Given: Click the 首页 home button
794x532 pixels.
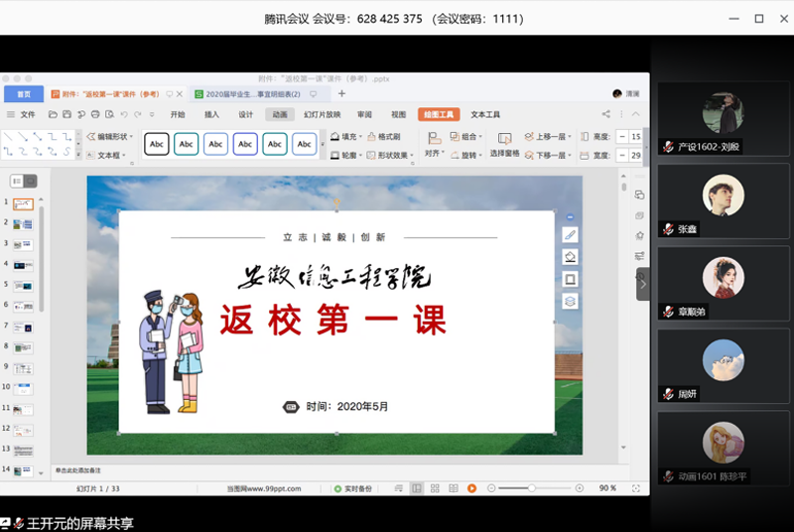Looking at the screenshot, I should coord(23,94).
